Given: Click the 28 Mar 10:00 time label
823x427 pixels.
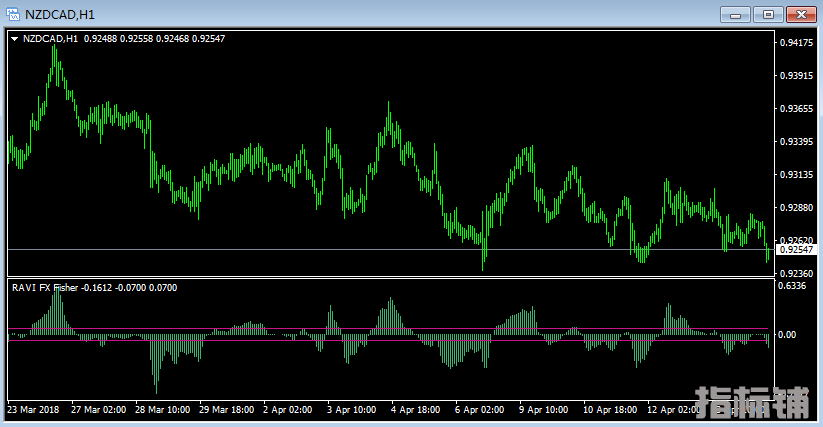Looking at the screenshot, I should click(x=161, y=410).
